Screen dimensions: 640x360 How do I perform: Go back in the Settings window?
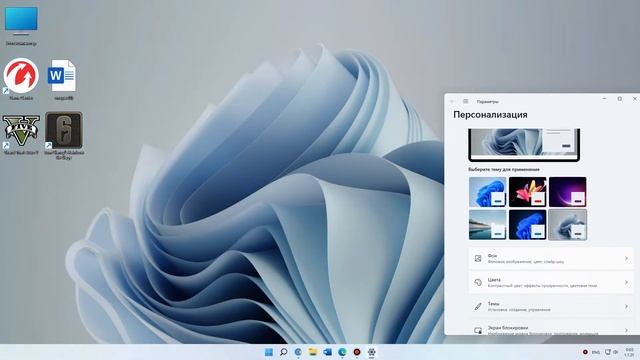[x=452, y=101]
